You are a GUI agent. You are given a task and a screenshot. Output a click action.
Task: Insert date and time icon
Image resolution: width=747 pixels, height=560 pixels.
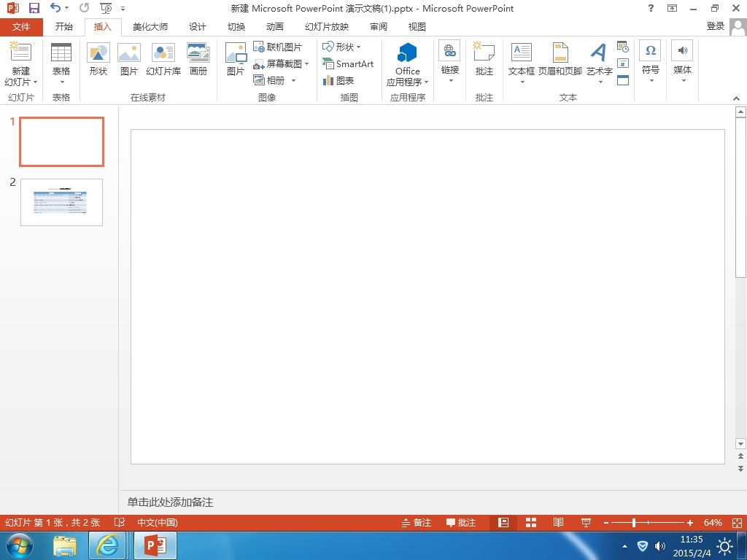coord(623,46)
